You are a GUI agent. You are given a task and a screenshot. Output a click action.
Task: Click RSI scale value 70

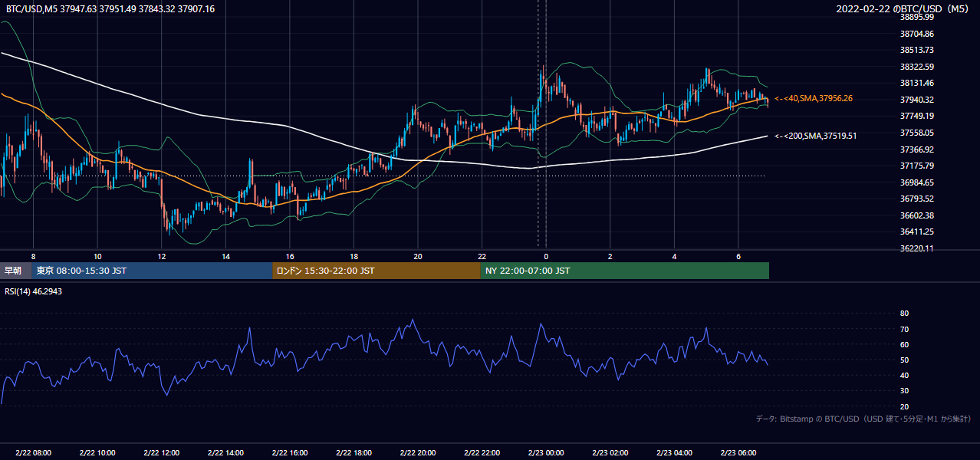(904, 329)
